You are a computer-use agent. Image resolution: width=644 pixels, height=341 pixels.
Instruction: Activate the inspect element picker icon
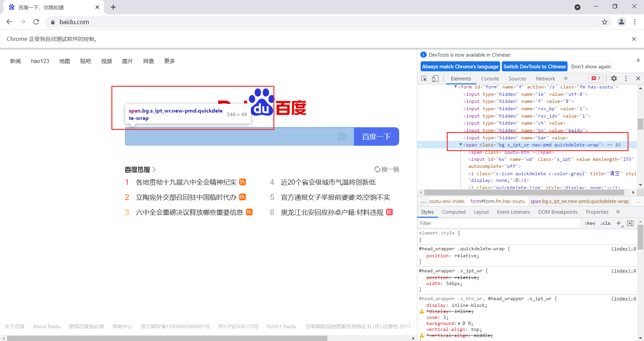tap(424, 78)
